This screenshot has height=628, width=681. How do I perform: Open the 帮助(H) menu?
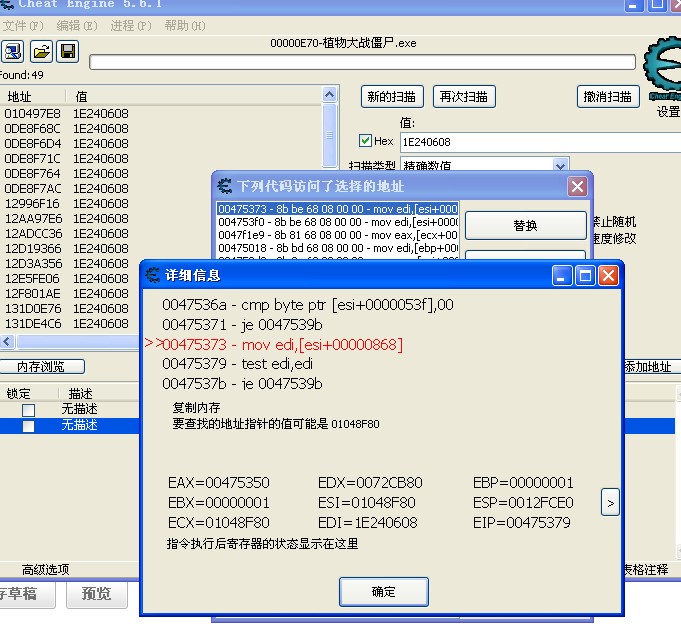point(185,26)
